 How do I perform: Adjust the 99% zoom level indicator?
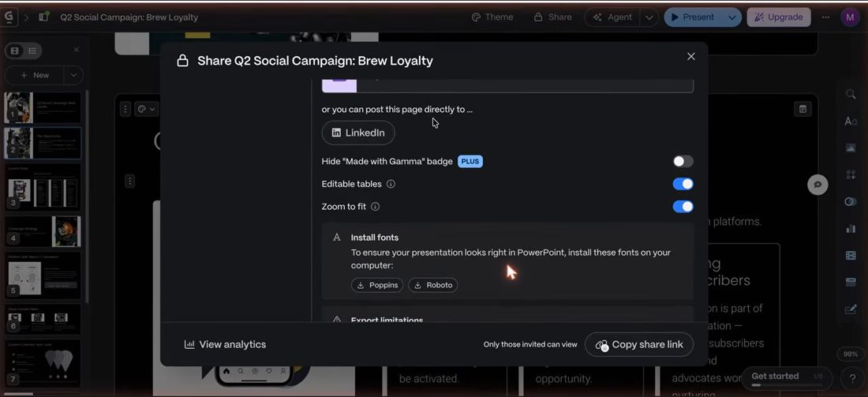851,354
